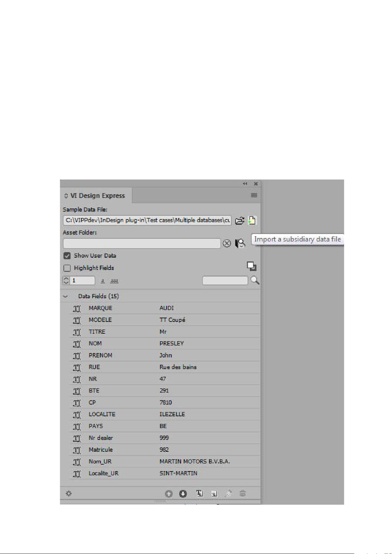The height and width of the screenshot is (554, 392).
Task: Enable the Highlight Fields checkbox
Action: [67, 268]
